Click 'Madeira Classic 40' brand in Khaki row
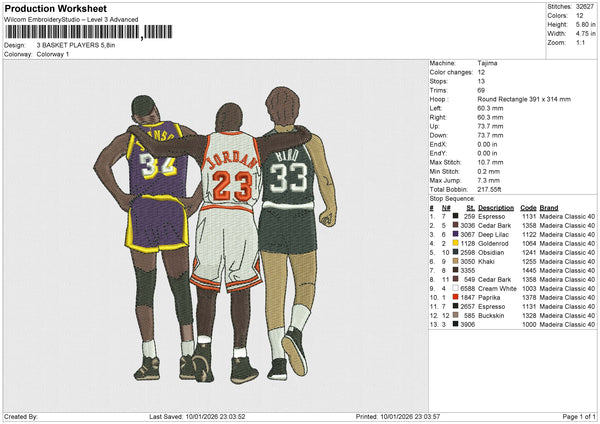The height and width of the screenshot is (424, 600). click(x=567, y=261)
